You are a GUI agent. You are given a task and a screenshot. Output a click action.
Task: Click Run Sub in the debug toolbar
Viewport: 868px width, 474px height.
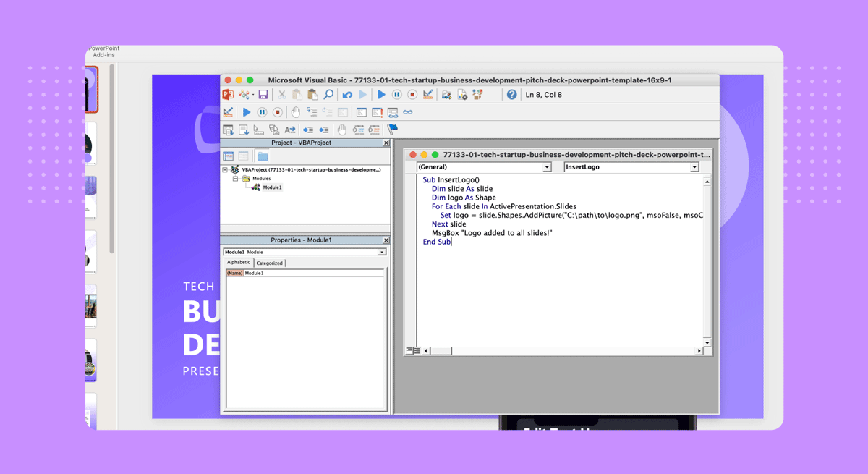coord(247,112)
